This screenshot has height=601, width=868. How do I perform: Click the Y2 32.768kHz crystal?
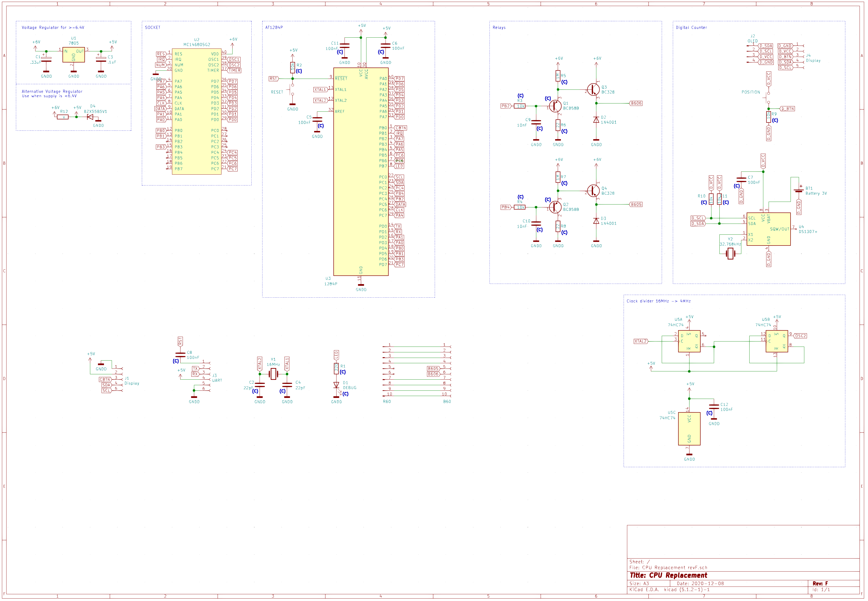click(730, 254)
